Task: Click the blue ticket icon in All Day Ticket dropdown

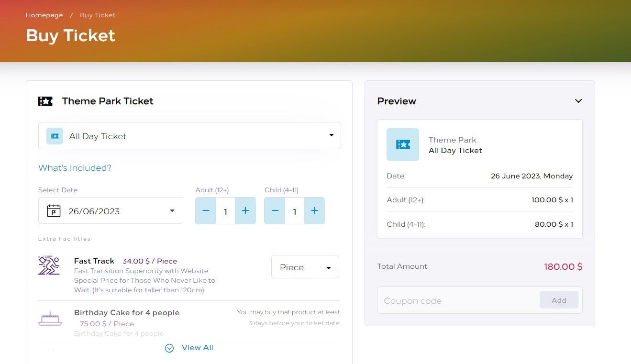Action: click(55, 136)
